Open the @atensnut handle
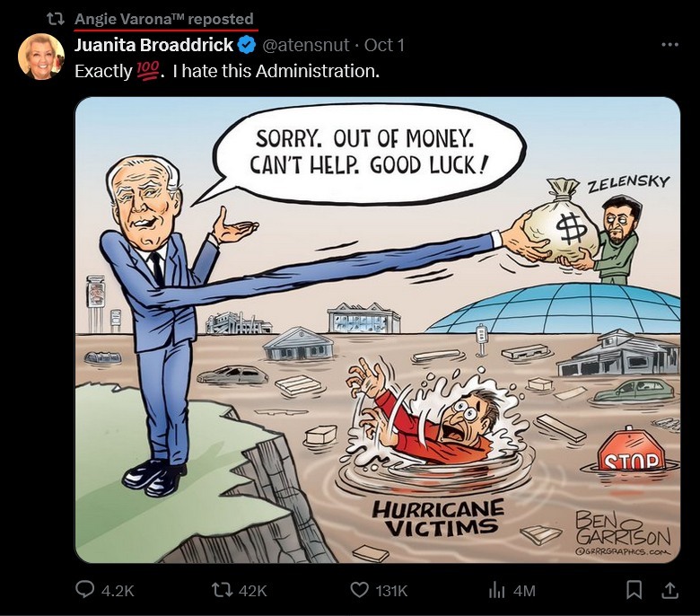This screenshot has width=700, height=616. point(306,45)
